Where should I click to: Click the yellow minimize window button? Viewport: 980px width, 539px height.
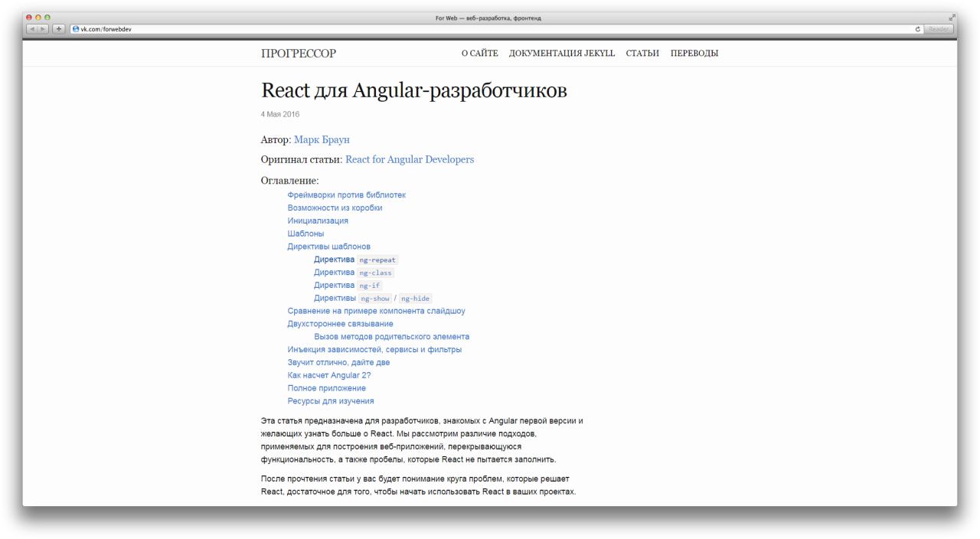click(x=38, y=18)
